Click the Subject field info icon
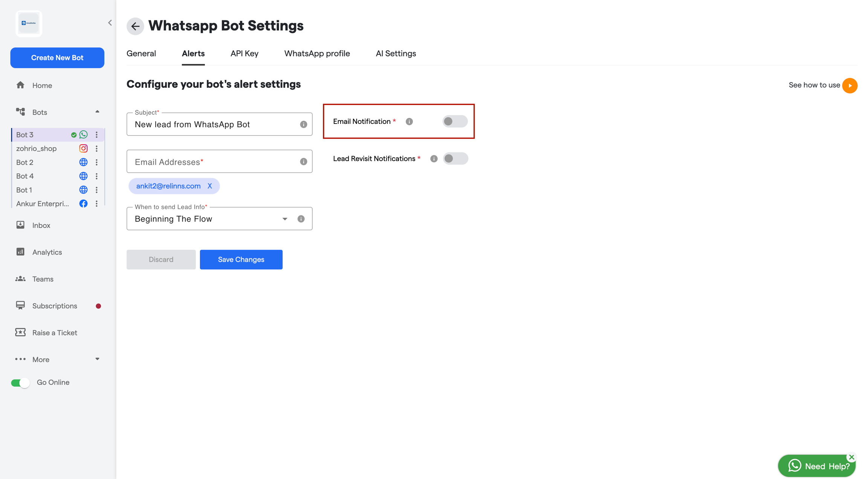868x479 pixels. pos(304,124)
